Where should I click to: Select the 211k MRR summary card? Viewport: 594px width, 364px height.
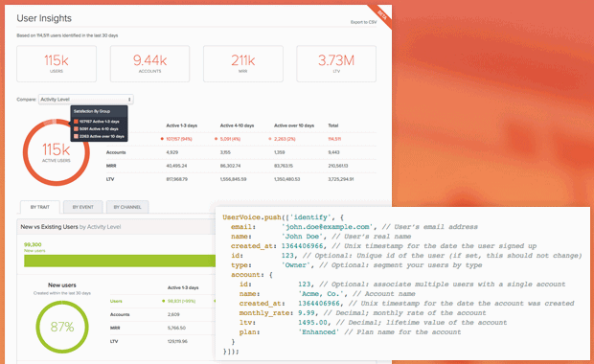tap(242, 63)
